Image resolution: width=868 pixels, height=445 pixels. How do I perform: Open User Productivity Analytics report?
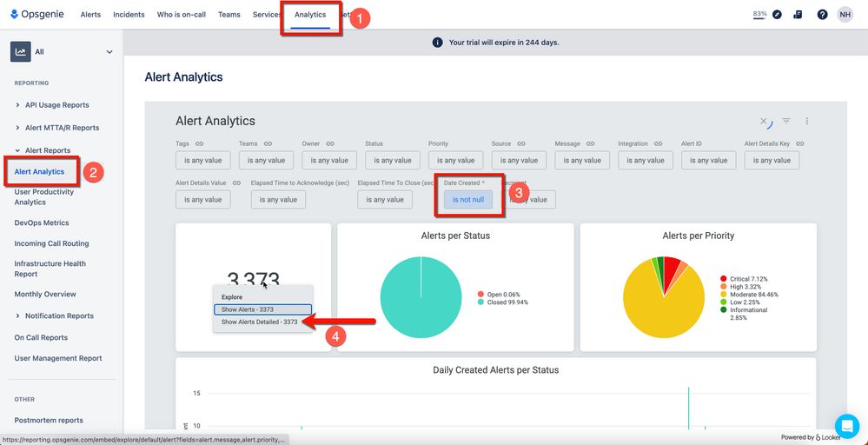pyautogui.click(x=44, y=197)
